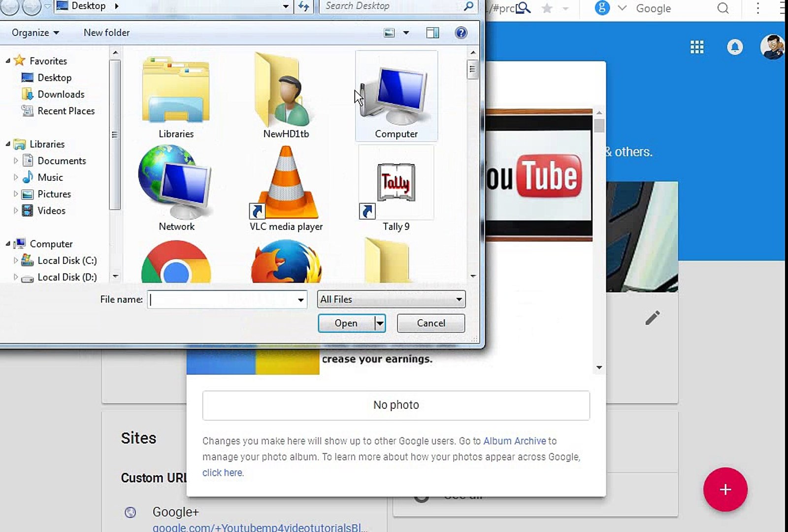Click the No photo button
The width and height of the screenshot is (788, 532).
[396, 405]
